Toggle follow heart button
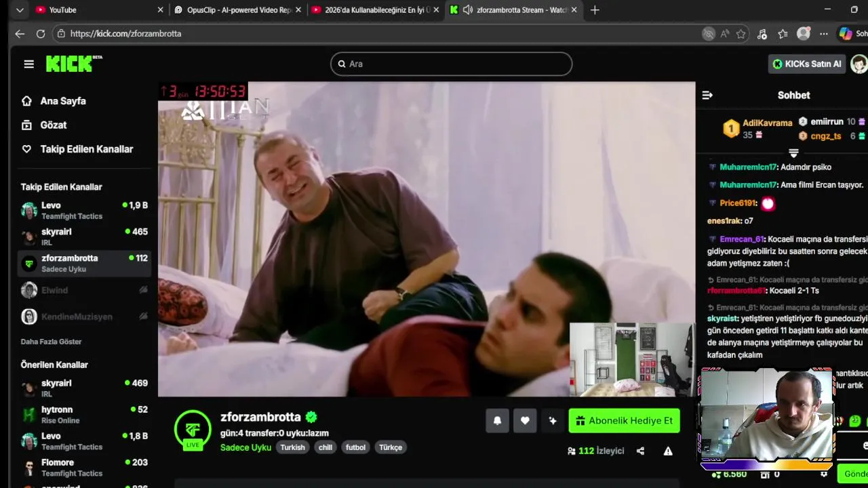 coord(525,421)
